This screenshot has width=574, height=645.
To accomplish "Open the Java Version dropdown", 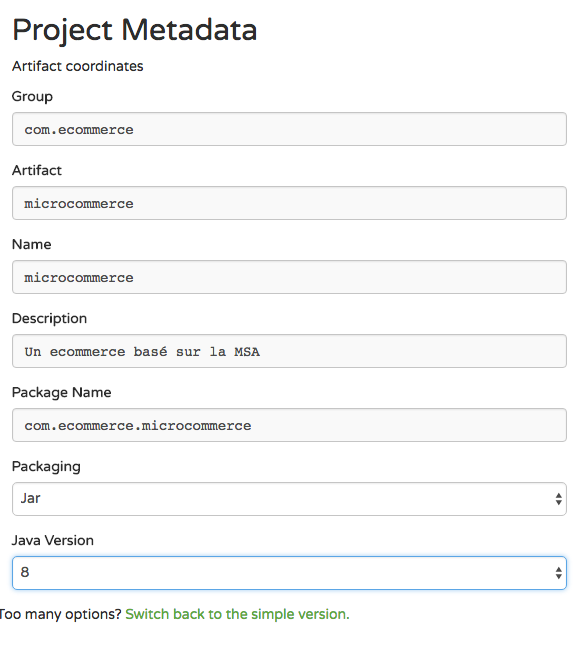I will [289, 573].
